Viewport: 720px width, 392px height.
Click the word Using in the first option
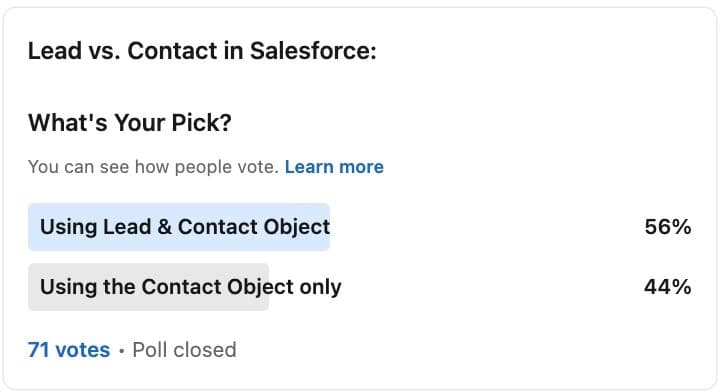pos(68,227)
